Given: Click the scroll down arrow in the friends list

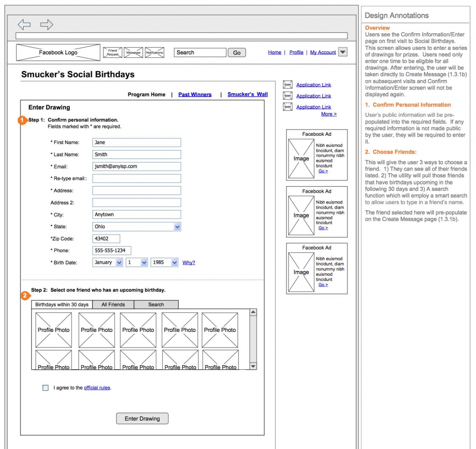Looking at the screenshot, I should tap(253, 366).
